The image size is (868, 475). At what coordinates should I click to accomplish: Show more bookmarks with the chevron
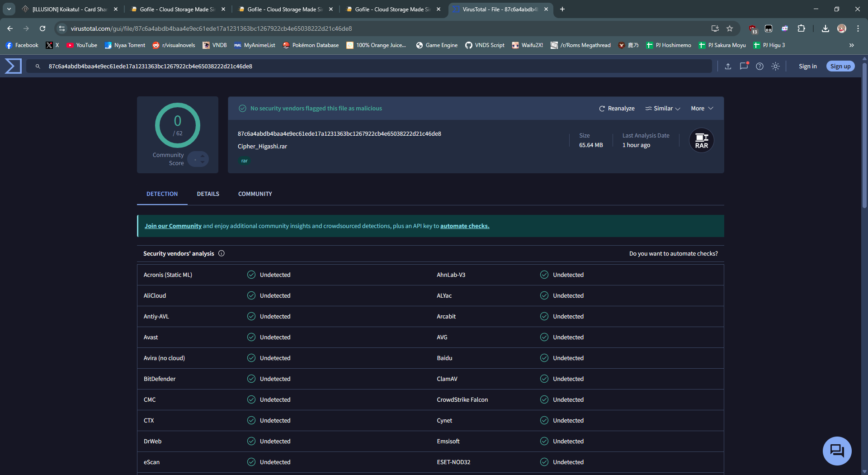point(851,45)
